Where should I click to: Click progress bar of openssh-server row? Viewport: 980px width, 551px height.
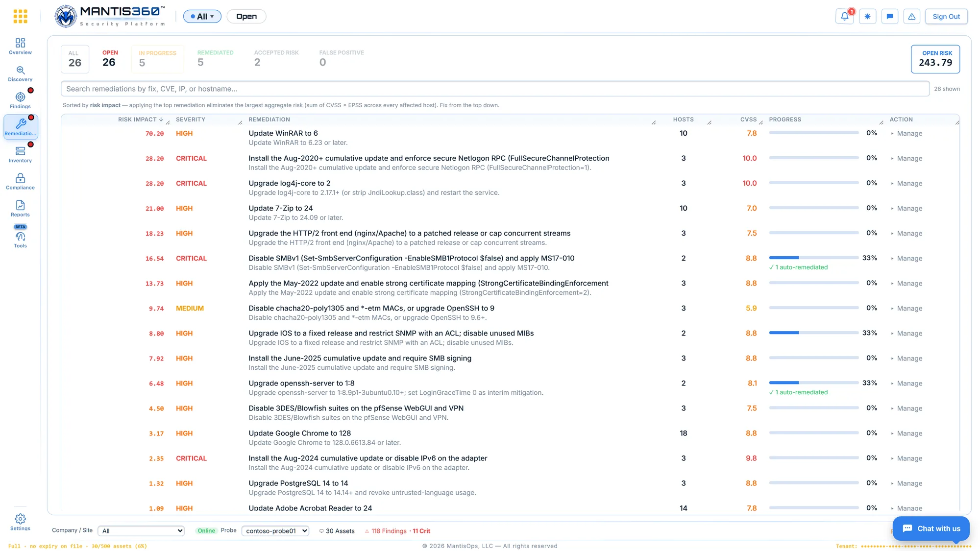click(814, 383)
